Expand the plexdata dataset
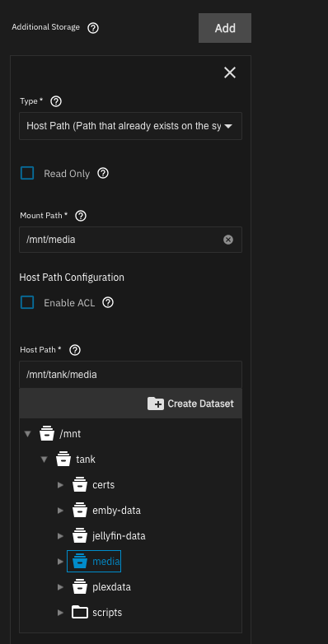This screenshot has width=328, height=644. (x=60, y=586)
